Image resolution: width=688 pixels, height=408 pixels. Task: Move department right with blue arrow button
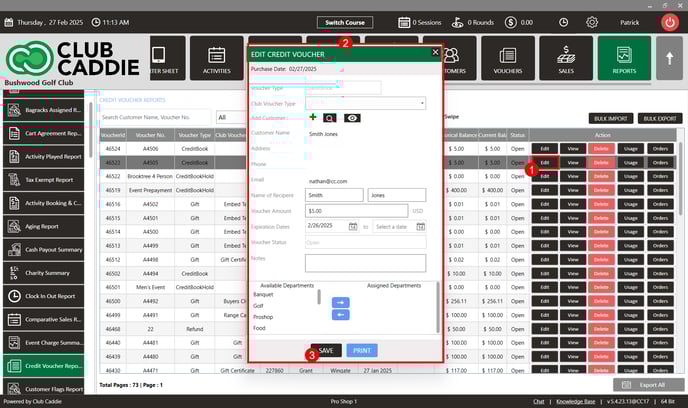point(340,302)
